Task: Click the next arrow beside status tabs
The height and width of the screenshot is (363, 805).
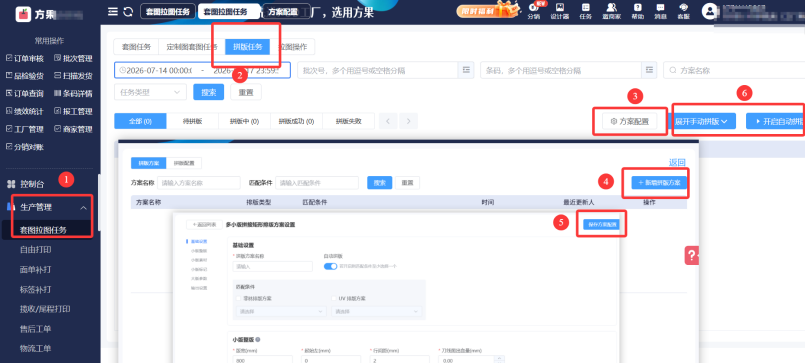Action: click(x=409, y=121)
